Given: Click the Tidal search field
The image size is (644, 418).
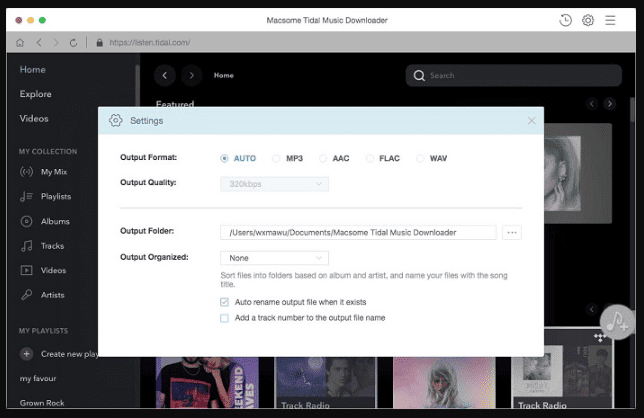Looking at the screenshot, I should point(514,76).
